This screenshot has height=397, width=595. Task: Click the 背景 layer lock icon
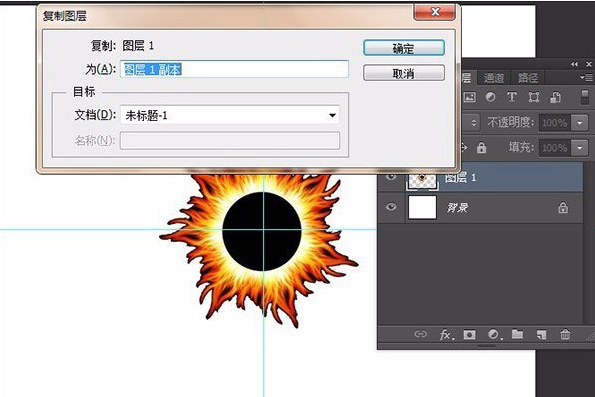tap(563, 208)
